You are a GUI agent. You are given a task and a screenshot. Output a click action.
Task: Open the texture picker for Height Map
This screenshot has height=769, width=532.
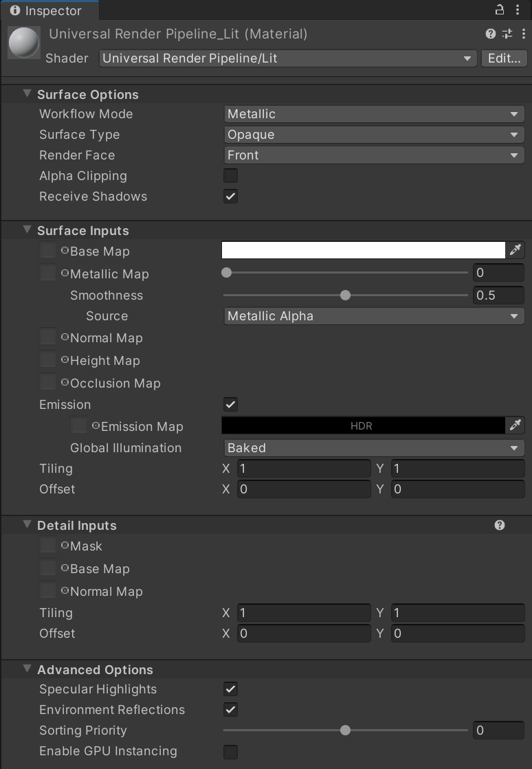65,359
